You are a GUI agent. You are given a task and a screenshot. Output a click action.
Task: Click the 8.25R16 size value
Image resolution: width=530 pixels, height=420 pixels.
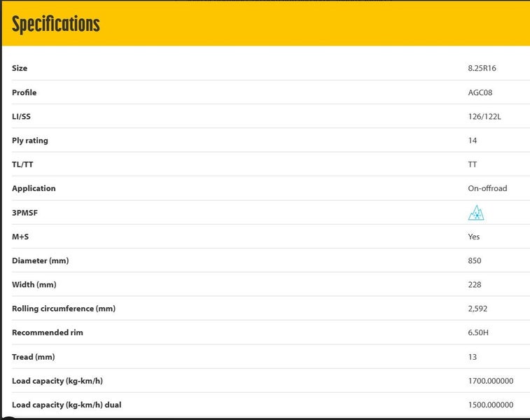(482, 69)
